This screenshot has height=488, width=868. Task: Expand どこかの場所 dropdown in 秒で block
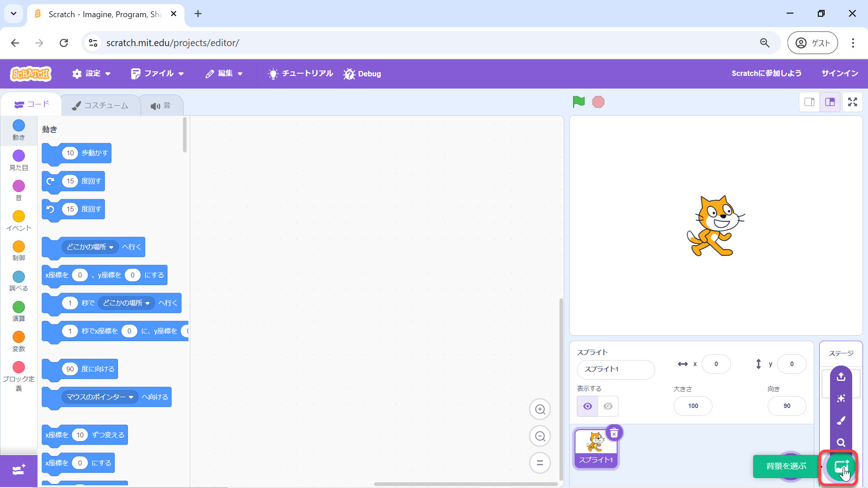tap(127, 303)
